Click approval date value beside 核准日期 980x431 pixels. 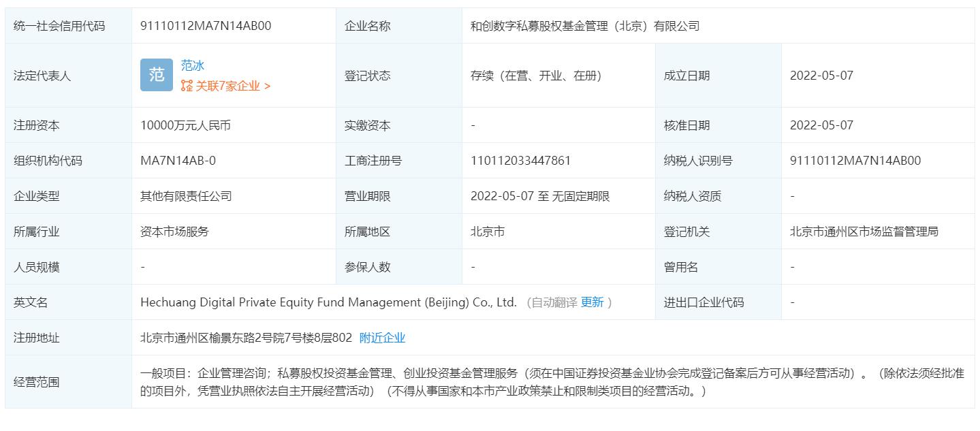[x=821, y=125]
